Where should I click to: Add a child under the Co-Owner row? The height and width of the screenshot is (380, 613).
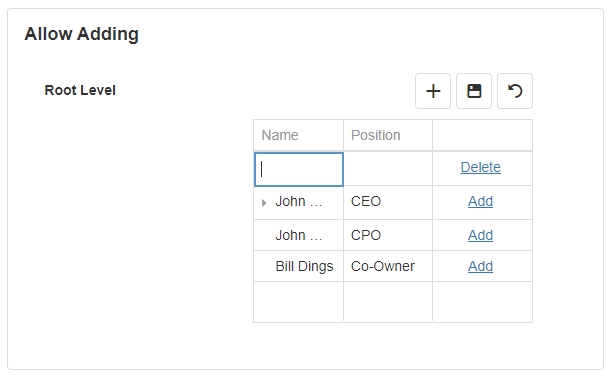(x=480, y=266)
